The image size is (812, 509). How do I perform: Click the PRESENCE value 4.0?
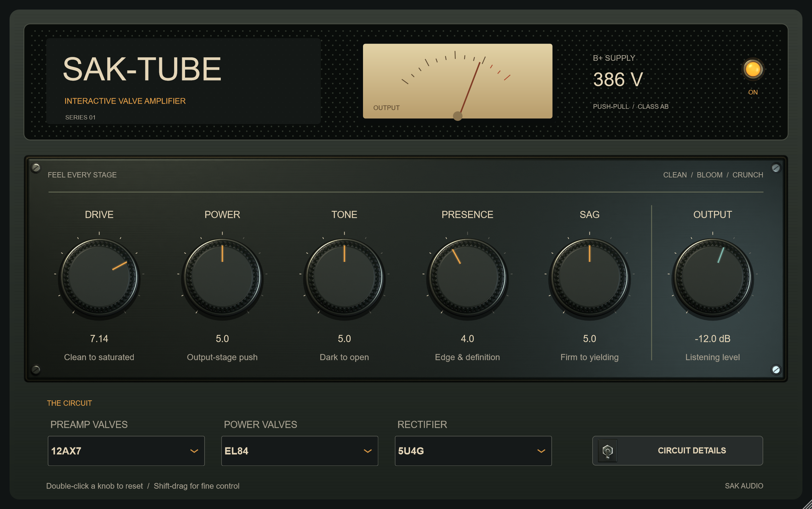[467, 339]
